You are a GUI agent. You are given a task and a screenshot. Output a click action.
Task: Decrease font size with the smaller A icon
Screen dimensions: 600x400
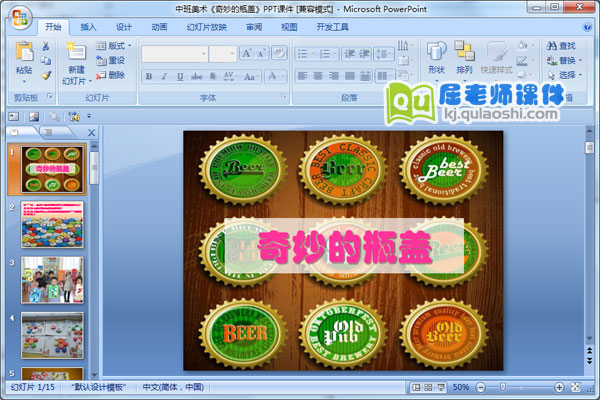[261, 54]
